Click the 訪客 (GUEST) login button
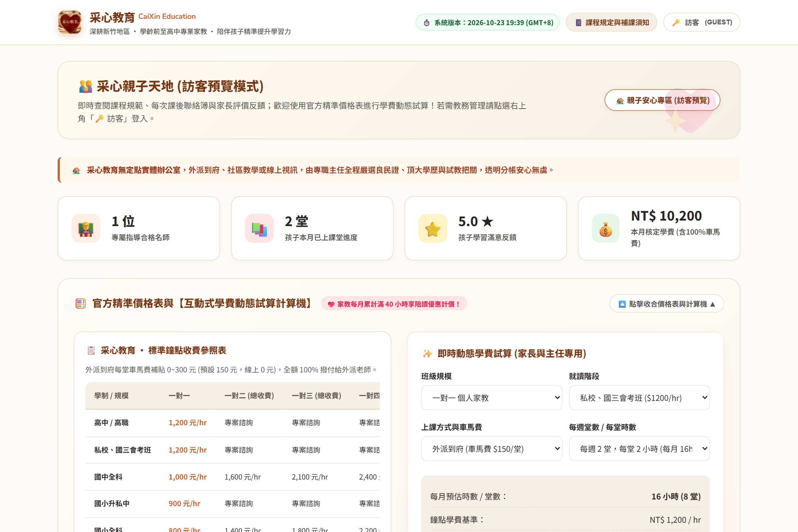The height and width of the screenshot is (532, 798). click(x=702, y=23)
